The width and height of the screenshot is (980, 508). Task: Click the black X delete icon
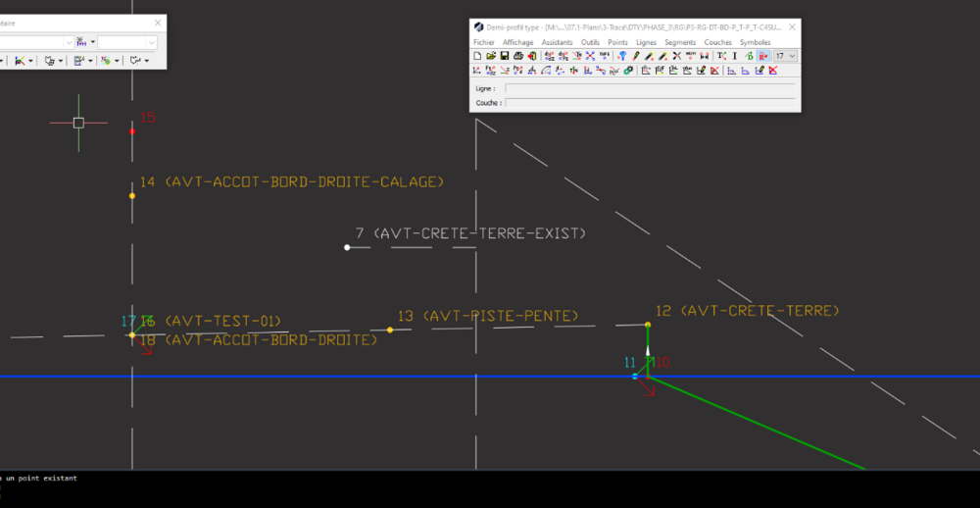point(677,56)
